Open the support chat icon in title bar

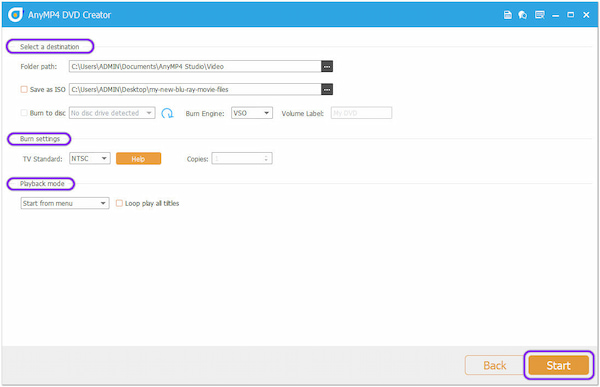(523, 15)
